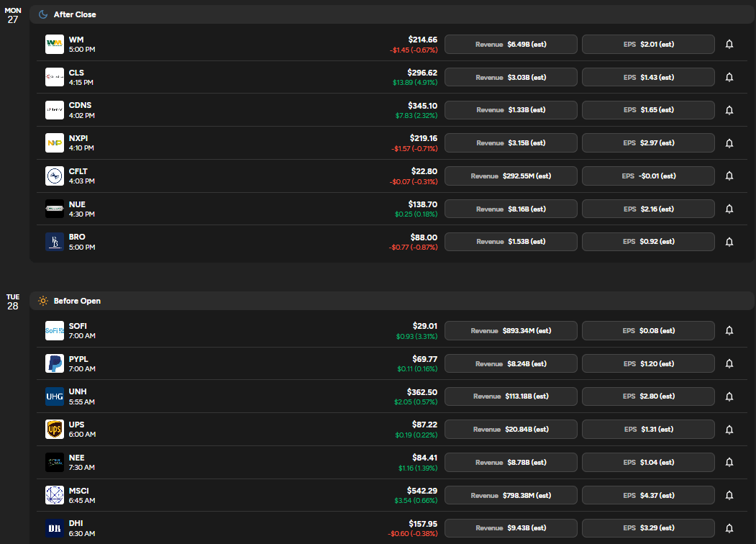Viewport: 756px width, 544px height.
Task: Click the SoFi logo icon
Action: click(x=55, y=331)
